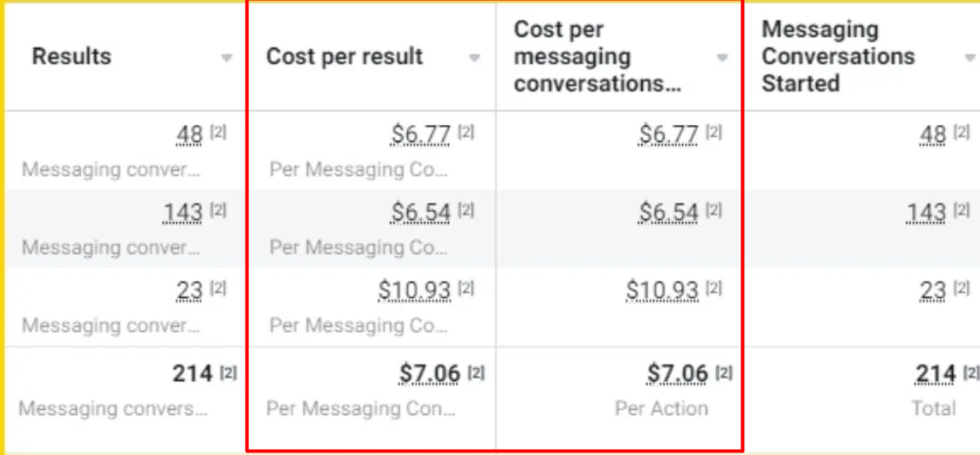Viewport: 980px width, 455px height.
Task: Click the total 214 in Results column
Action: [x=192, y=373]
